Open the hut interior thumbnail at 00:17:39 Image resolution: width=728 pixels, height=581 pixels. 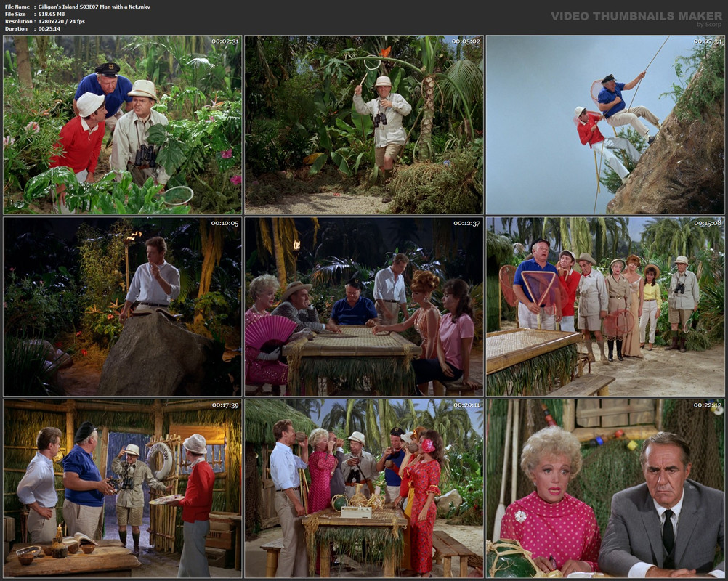point(123,489)
